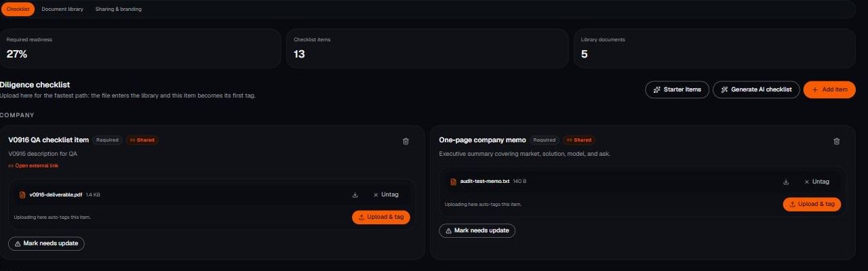This screenshot has height=271, width=868.
Task: Mark V0916 QA checklist item as needs update
Action: pos(46,243)
